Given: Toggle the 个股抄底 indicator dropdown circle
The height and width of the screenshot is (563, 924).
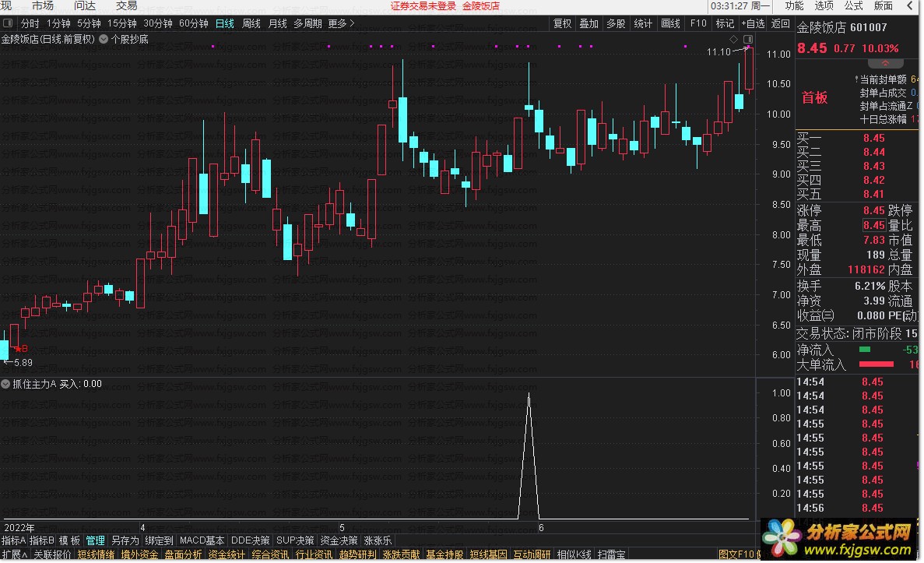Looking at the screenshot, I should pyautogui.click(x=104, y=40).
